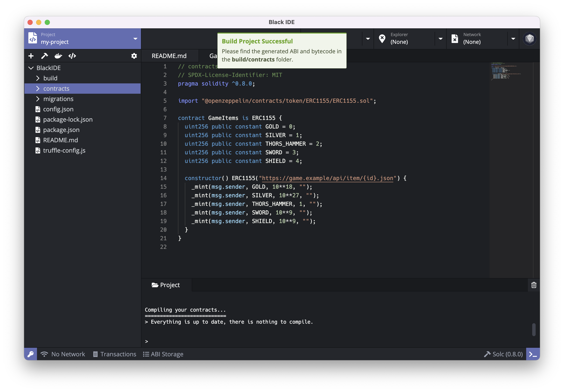Expand the migrations folder
This screenshot has width=564, height=392.
pos(38,99)
